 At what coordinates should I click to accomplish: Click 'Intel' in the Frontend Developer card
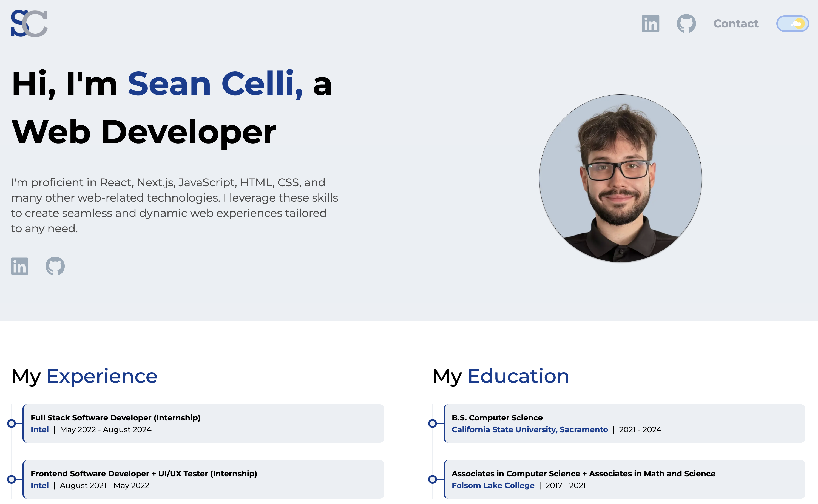(x=40, y=486)
